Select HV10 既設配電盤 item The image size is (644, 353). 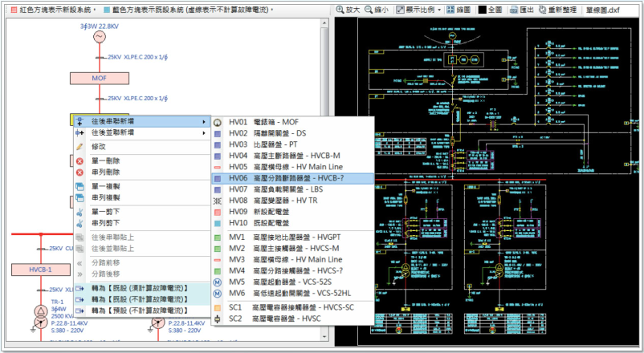[x=293, y=223]
